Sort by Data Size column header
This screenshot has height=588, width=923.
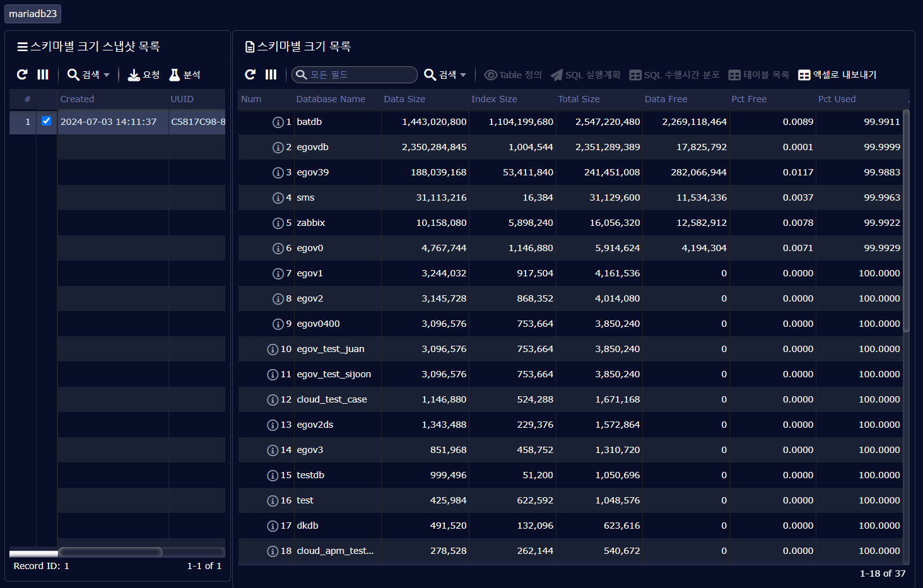coord(404,99)
